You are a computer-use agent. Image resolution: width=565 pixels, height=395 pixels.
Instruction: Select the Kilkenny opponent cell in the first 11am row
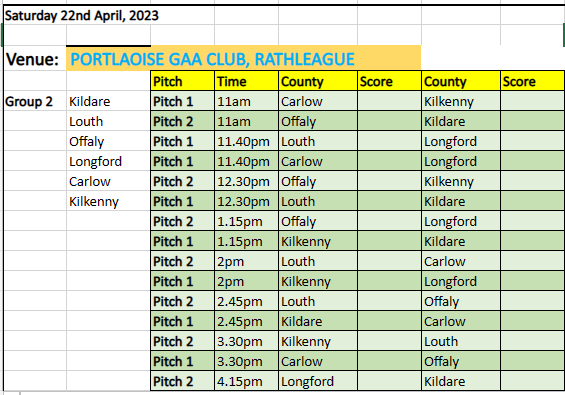pyautogui.click(x=461, y=101)
